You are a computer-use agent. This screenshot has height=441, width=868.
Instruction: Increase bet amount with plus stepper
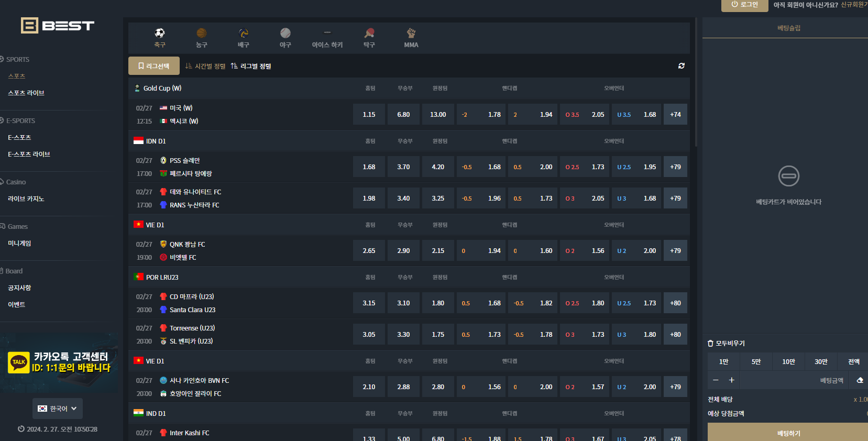731,380
